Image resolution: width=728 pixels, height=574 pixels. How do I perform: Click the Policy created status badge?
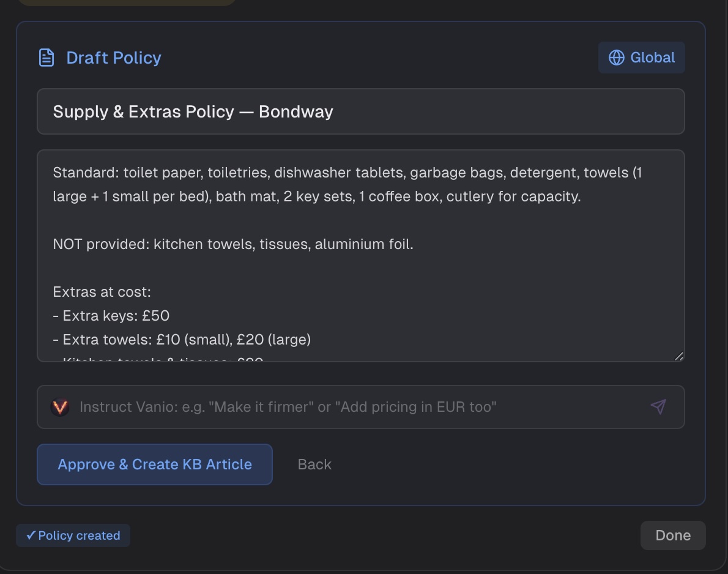click(x=73, y=535)
